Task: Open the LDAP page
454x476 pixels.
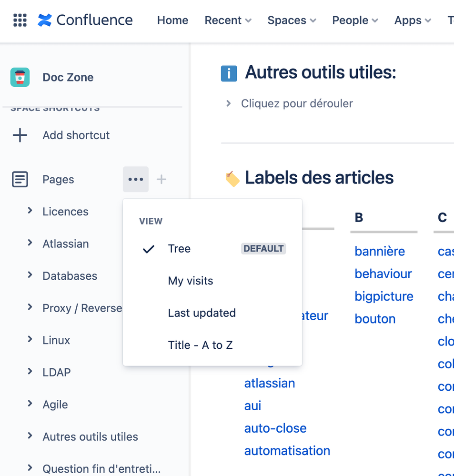Action: (56, 373)
